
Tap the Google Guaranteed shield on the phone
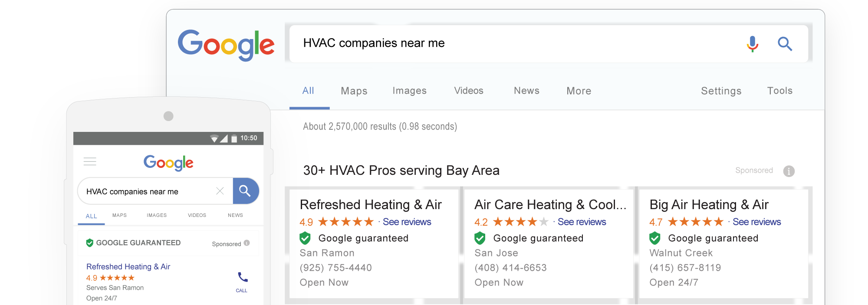[x=90, y=243]
